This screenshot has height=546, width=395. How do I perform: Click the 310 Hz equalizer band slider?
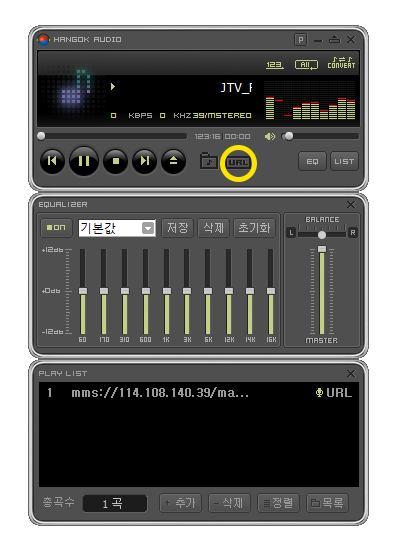[x=124, y=291]
